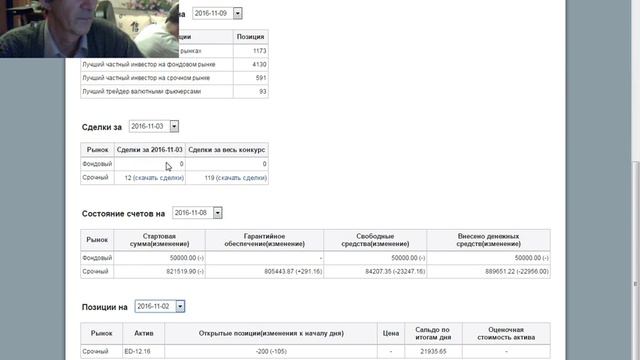Open the 2016-11-09 date dropdown arrow
The image size is (640, 360).
click(x=237, y=13)
